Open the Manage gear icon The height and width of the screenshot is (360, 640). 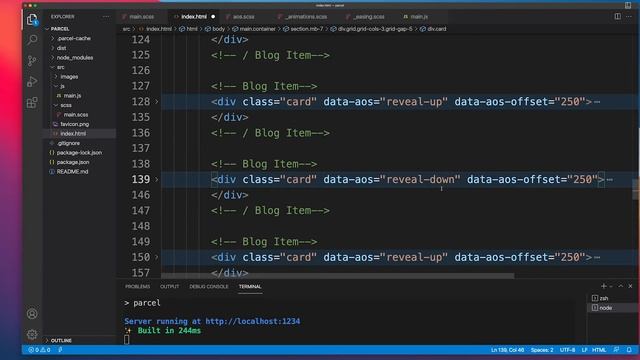pos(32,334)
